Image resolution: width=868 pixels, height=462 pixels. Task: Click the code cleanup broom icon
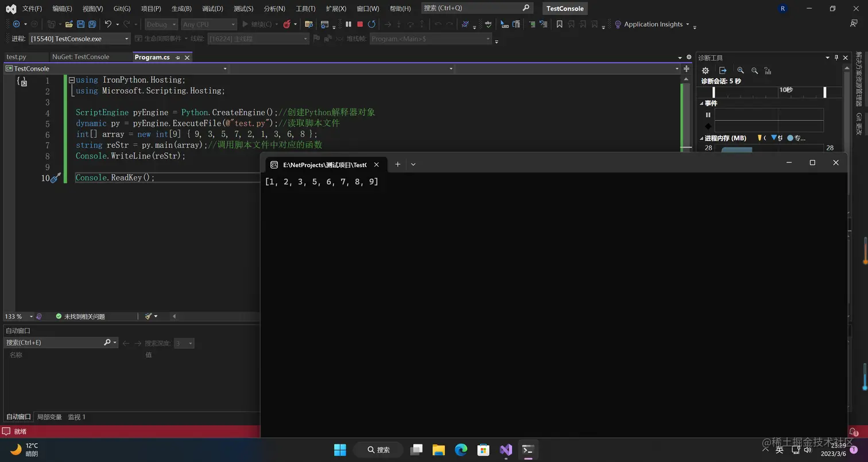point(149,316)
